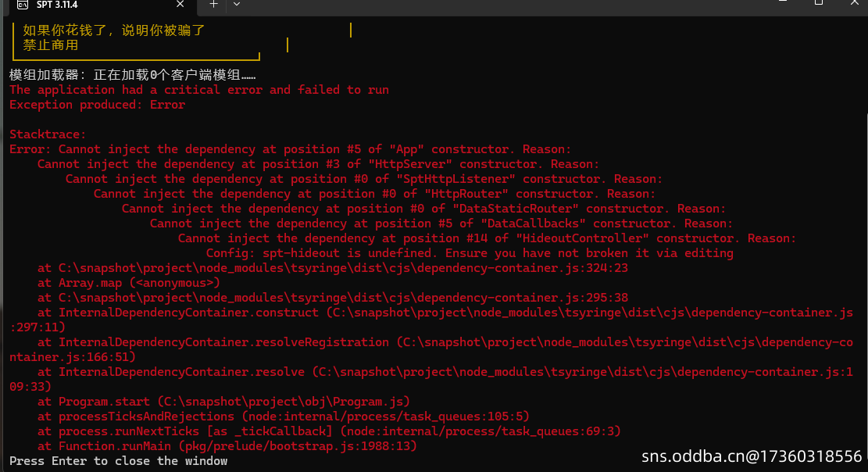This screenshot has height=472, width=868.
Task: Click the yellow "禁止商用" notice text
Action: pos(51,45)
